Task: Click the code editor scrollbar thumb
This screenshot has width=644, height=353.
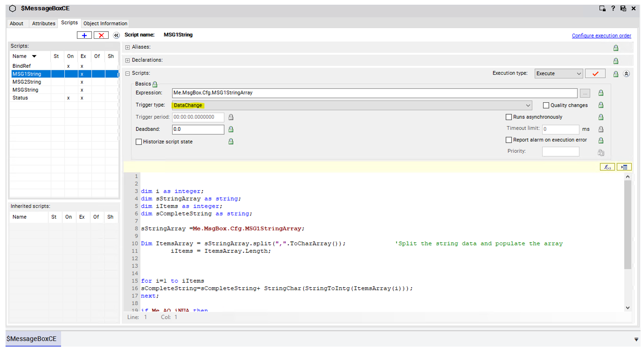Action: 628,225
